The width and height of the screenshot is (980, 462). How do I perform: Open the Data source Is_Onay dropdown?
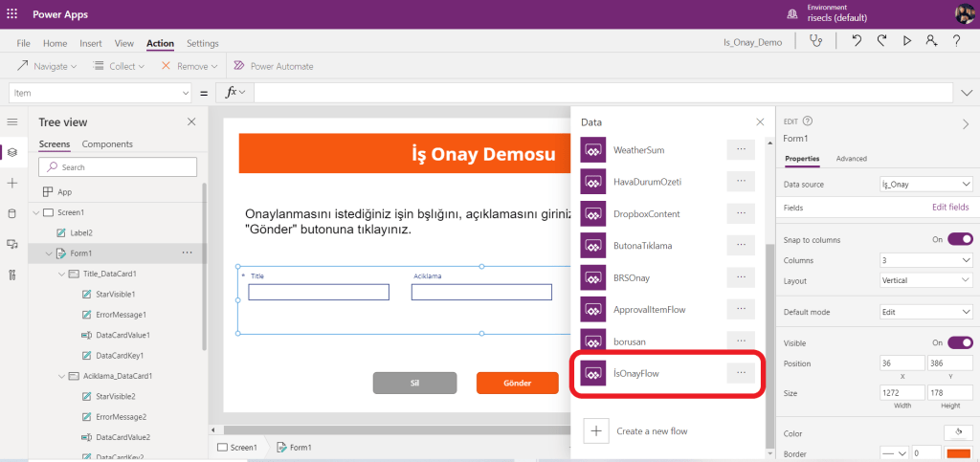[x=926, y=184]
